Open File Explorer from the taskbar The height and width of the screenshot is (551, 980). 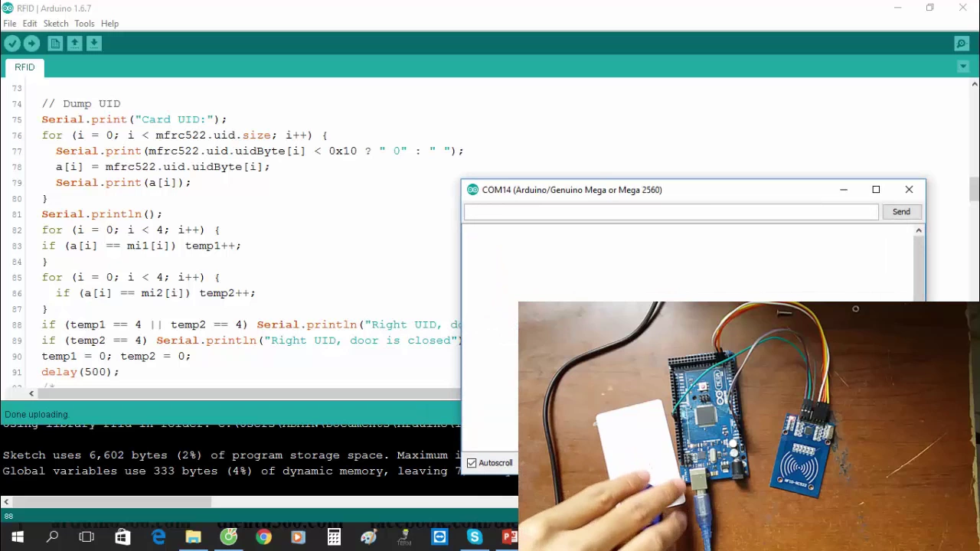193,537
